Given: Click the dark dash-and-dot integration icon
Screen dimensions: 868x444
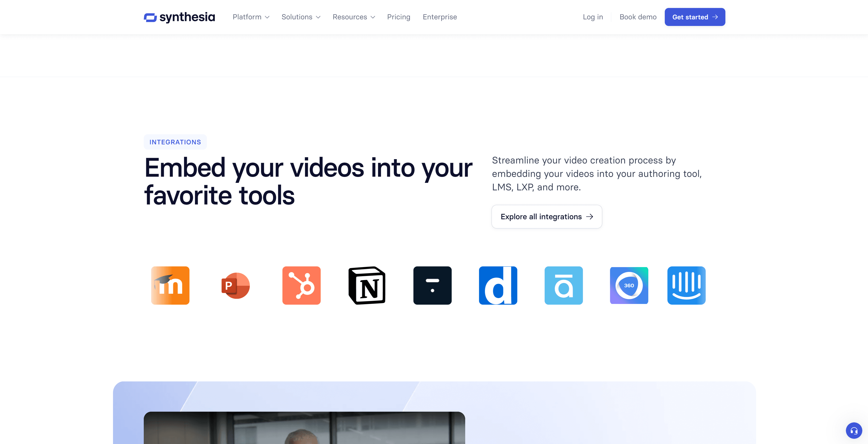Looking at the screenshot, I should pos(432,285).
